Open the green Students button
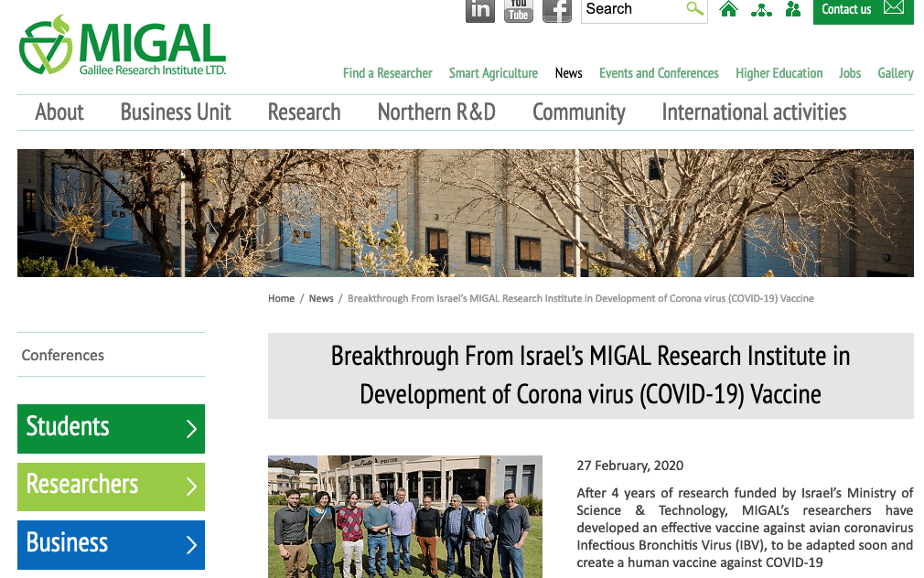The height and width of the screenshot is (578, 924). tap(112, 428)
